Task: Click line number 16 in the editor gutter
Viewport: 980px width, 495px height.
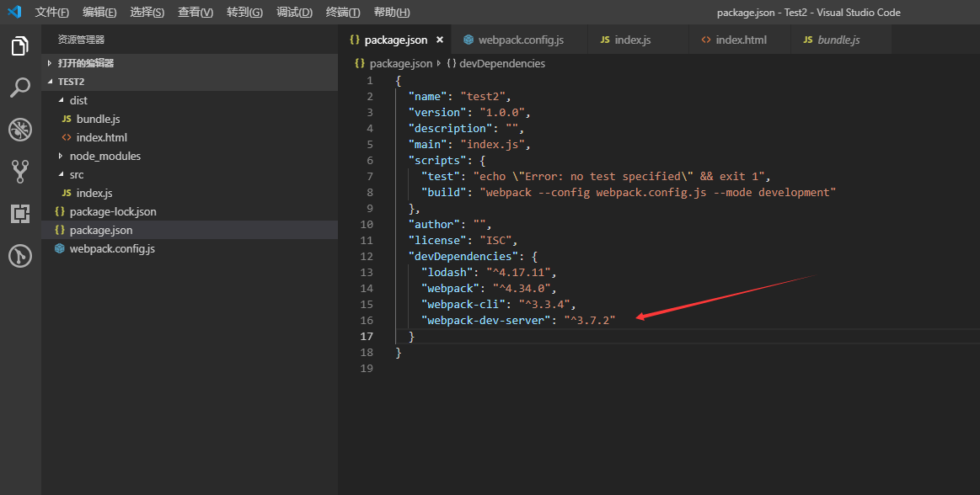Action: click(367, 320)
